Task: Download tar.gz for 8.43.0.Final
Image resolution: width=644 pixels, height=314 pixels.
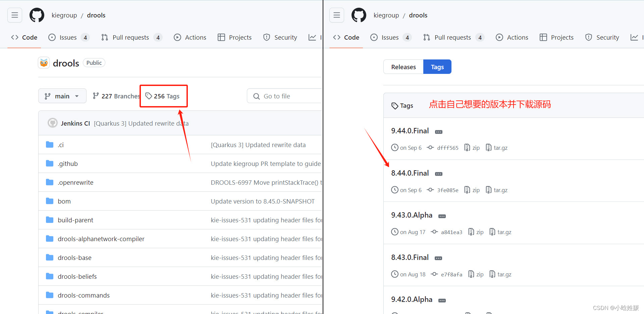Action: [x=500, y=274]
